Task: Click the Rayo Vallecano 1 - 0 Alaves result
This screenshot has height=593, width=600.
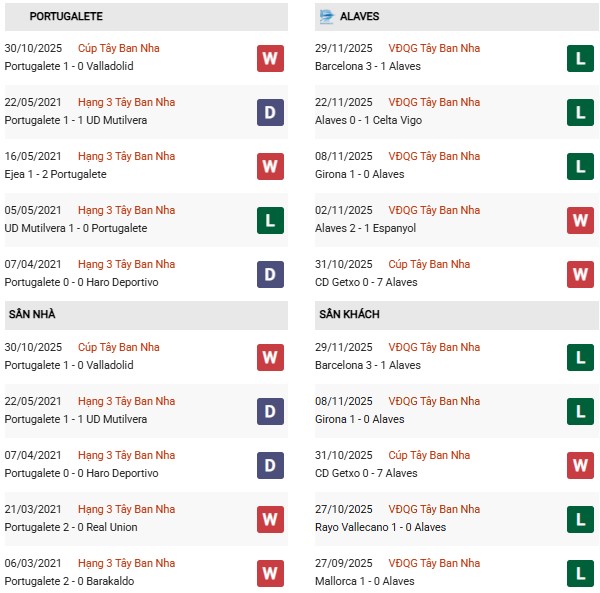Action: [x=377, y=527]
